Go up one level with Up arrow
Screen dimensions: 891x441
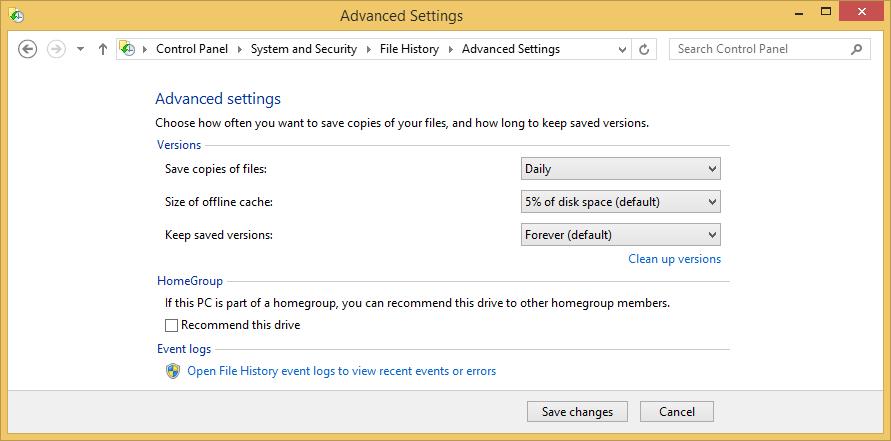pos(103,49)
